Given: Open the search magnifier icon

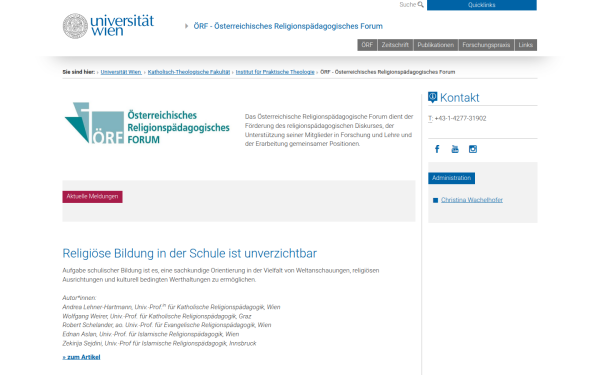Looking at the screenshot, I should [421, 5].
